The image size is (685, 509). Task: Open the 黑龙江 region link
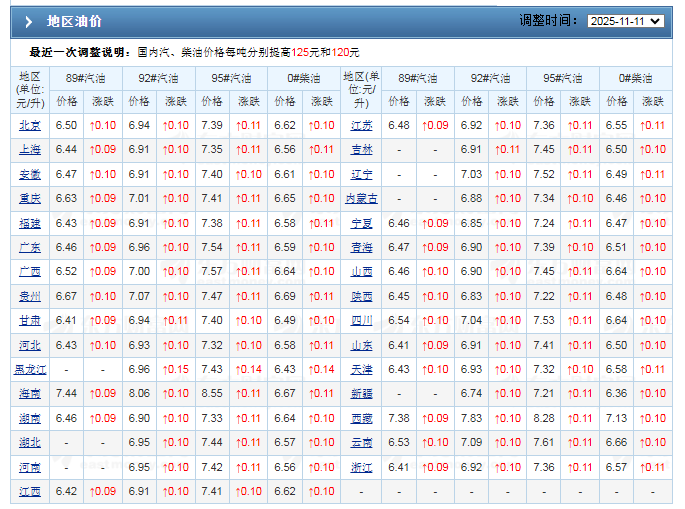click(x=30, y=369)
